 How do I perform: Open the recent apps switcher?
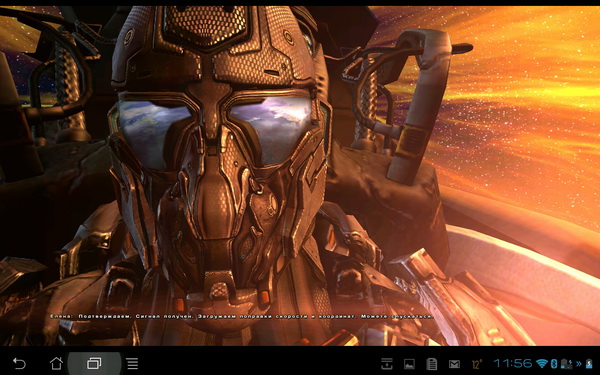(94, 363)
